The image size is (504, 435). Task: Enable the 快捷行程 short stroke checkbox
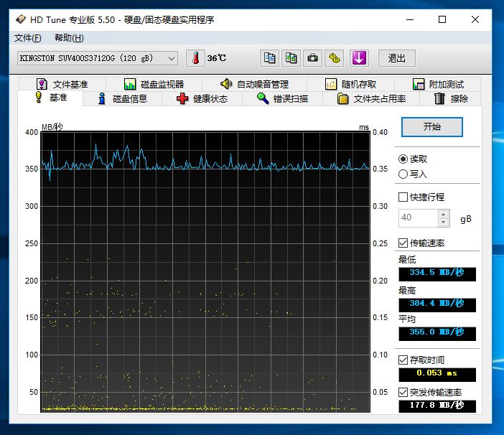(403, 197)
